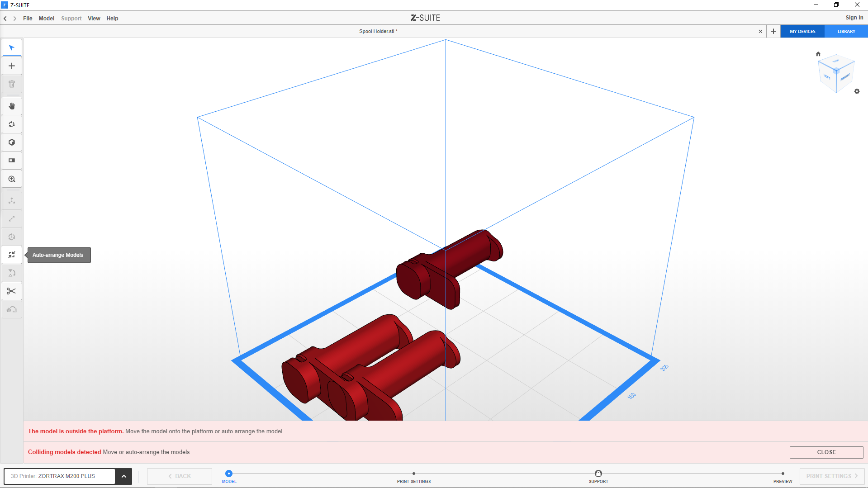Viewport: 868px width, 488px height.
Task: Open the View menu
Action: pyautogui.click(x=94, y=19)
